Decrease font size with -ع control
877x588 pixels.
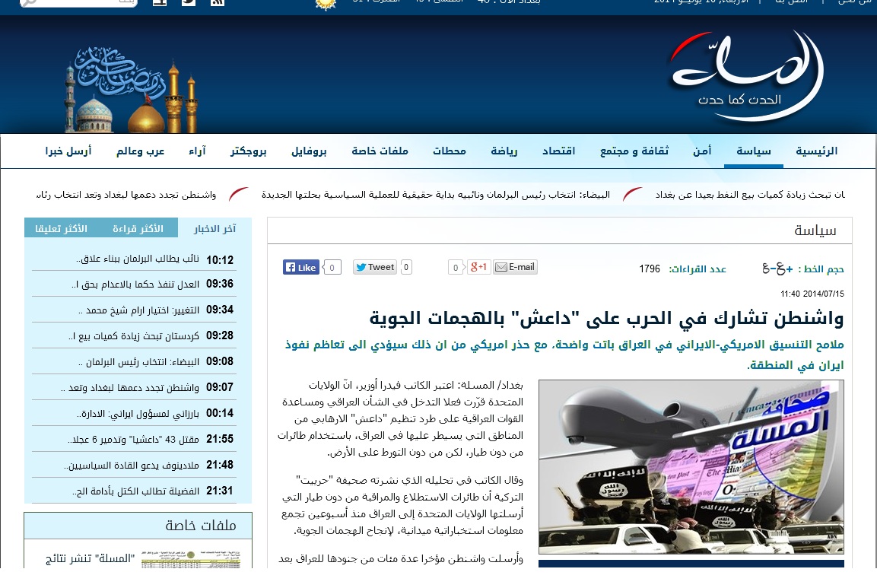pyautogui.click(x=770, y=268)
